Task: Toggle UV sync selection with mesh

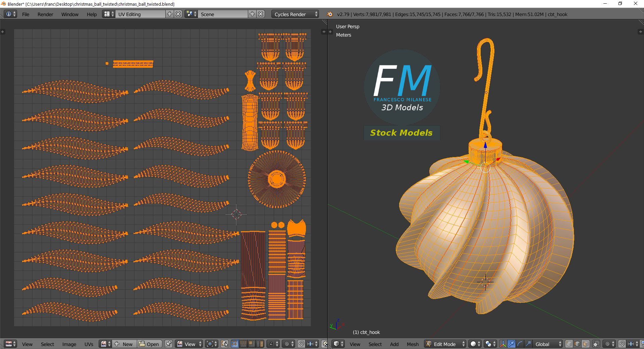Action: (x=224, y=344)
